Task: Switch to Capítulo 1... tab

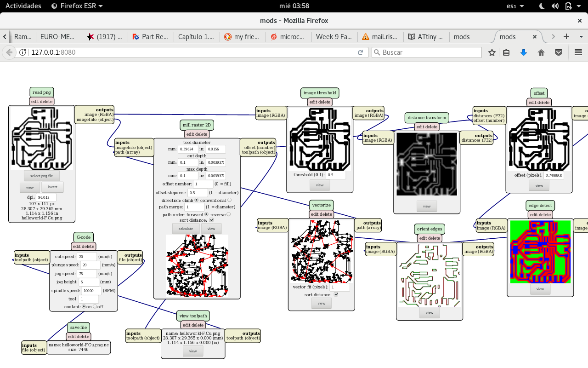Action: click(x=197, y=37)
